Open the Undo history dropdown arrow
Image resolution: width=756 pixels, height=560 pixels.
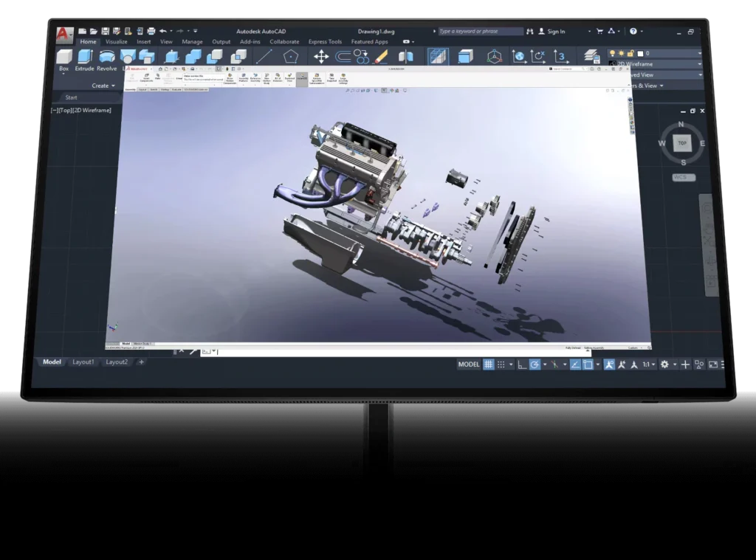pyautogui.click(x=171, y=31)
